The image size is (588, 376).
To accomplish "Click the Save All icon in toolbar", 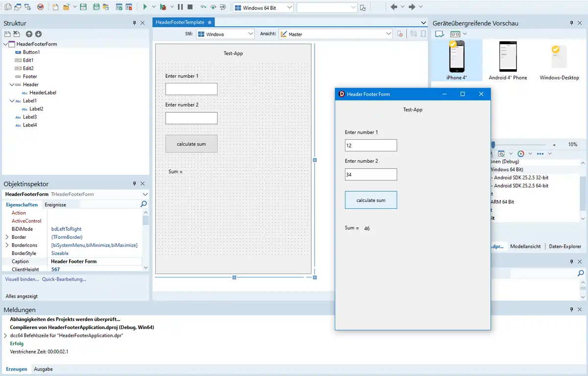I will pyautogui.click(x=96, y=7).
